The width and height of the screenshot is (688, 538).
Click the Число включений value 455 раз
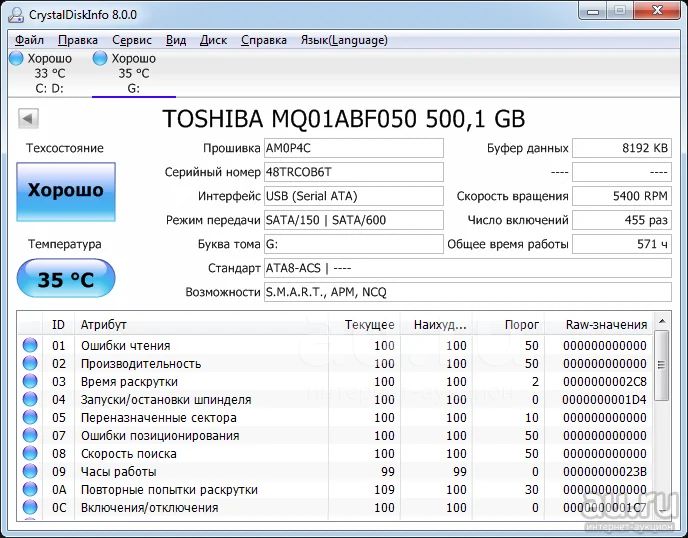coord(622,220)
